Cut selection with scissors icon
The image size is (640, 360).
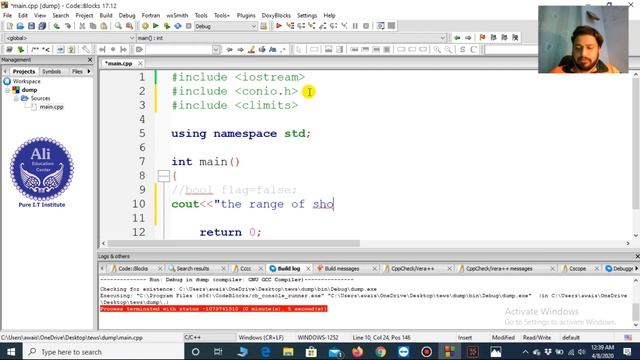[x=82, y=26]
